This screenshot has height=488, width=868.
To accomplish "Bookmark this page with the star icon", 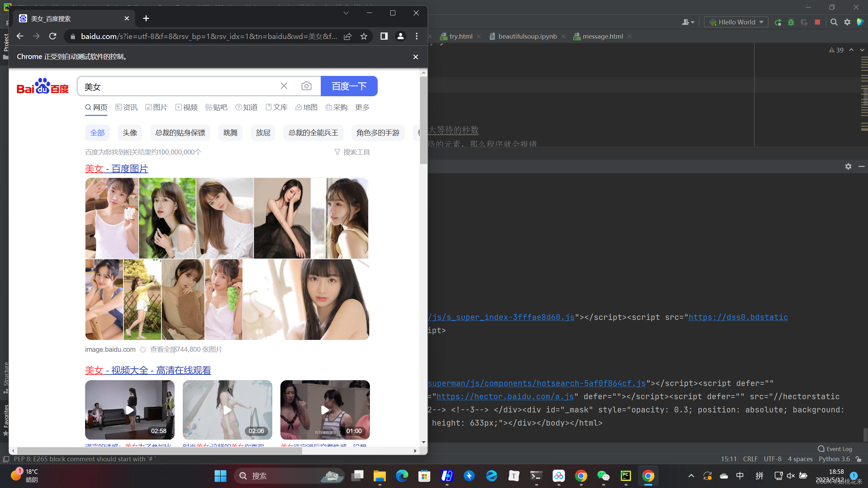I will pos(364,36).
